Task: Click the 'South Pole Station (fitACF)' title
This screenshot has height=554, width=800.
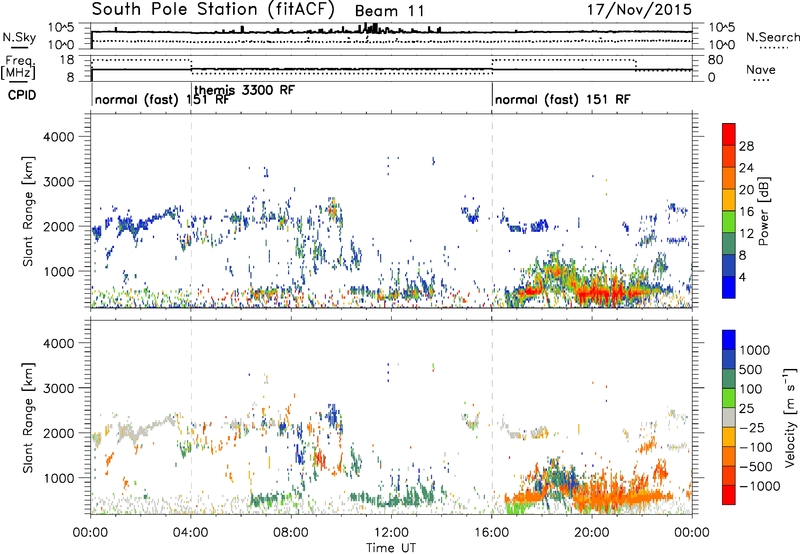Action: click(213, 10)
